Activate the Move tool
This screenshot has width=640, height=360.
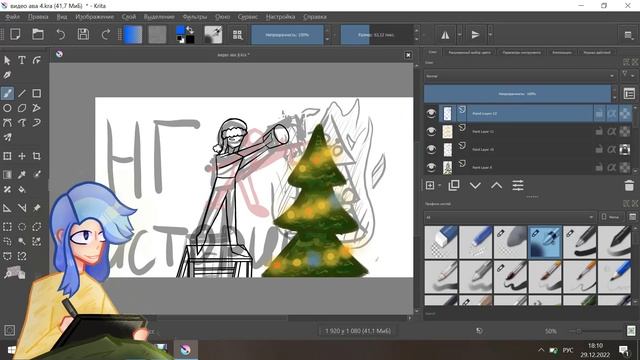[22, 156]
